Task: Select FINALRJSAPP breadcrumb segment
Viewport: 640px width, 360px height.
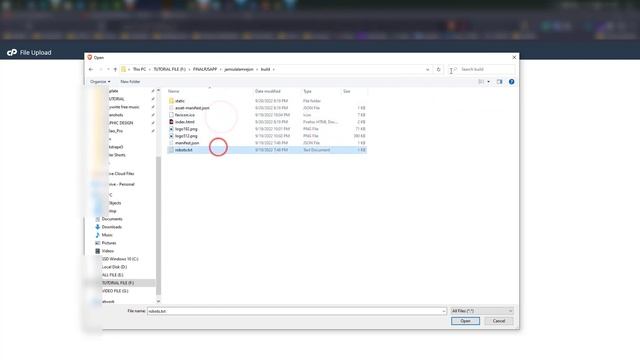Action: tap(205, 69)
